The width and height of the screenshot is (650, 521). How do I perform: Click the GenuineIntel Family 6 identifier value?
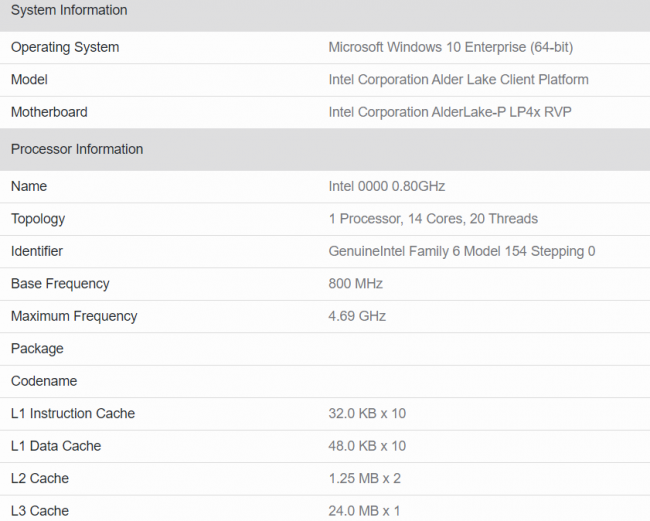click(461, 251)
